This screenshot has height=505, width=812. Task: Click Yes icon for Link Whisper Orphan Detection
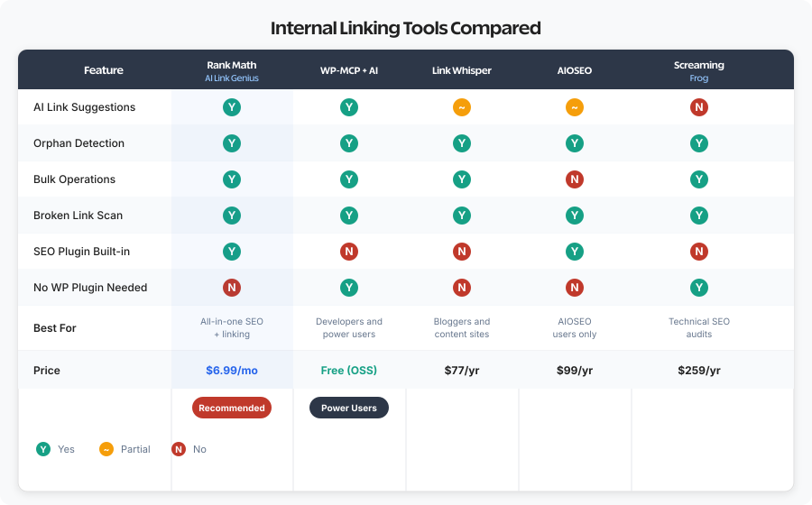point(462,143)
